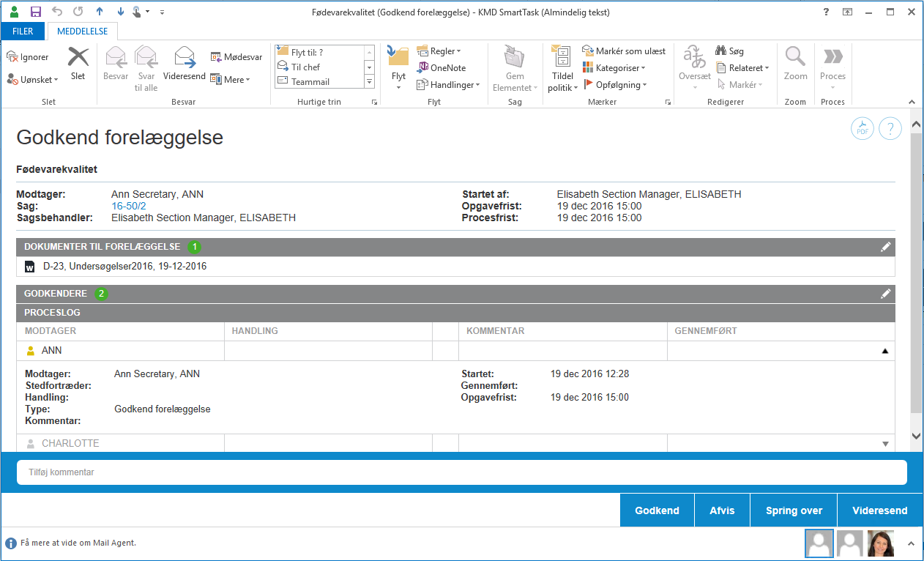This screenshot has width=924, height=561.
Task: Click the Oversæt translate icon
Action: coord(694,57)
